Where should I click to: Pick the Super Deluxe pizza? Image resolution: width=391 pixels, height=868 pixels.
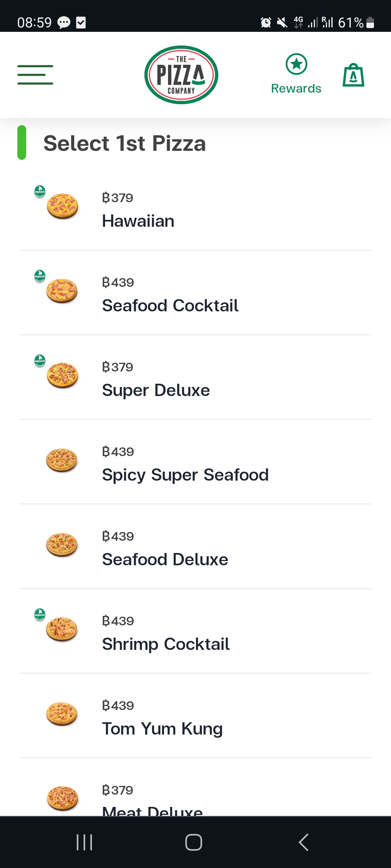pyautogui.click(x=156, y=390)
